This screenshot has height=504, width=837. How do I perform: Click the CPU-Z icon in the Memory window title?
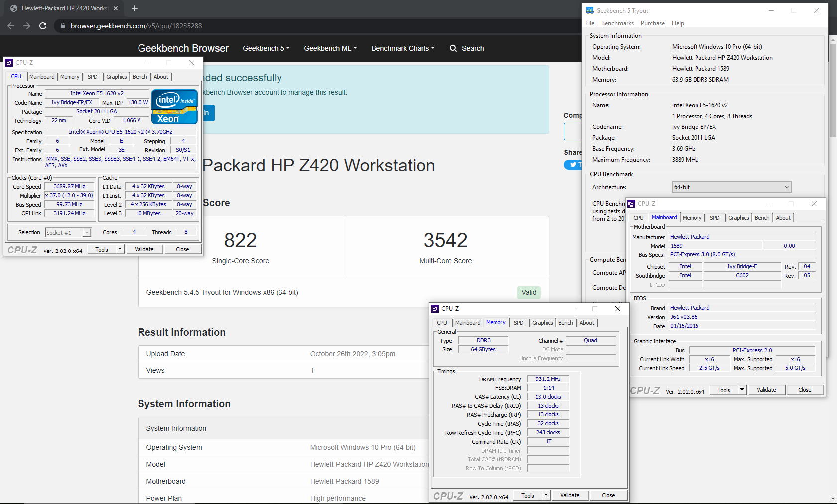(x=435, y=309)
